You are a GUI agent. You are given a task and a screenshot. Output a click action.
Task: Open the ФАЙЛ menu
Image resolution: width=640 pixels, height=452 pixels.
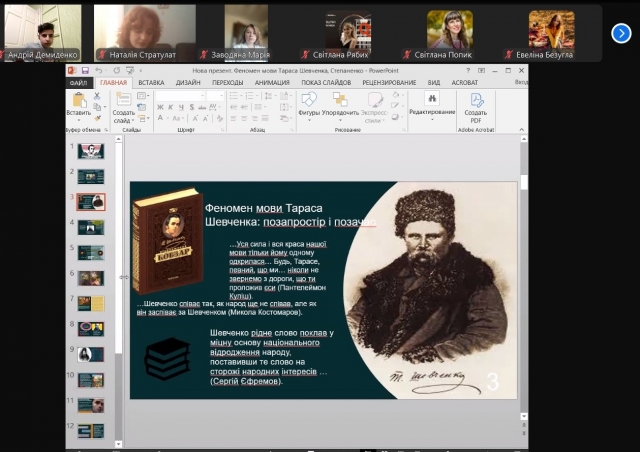point(78,83)
